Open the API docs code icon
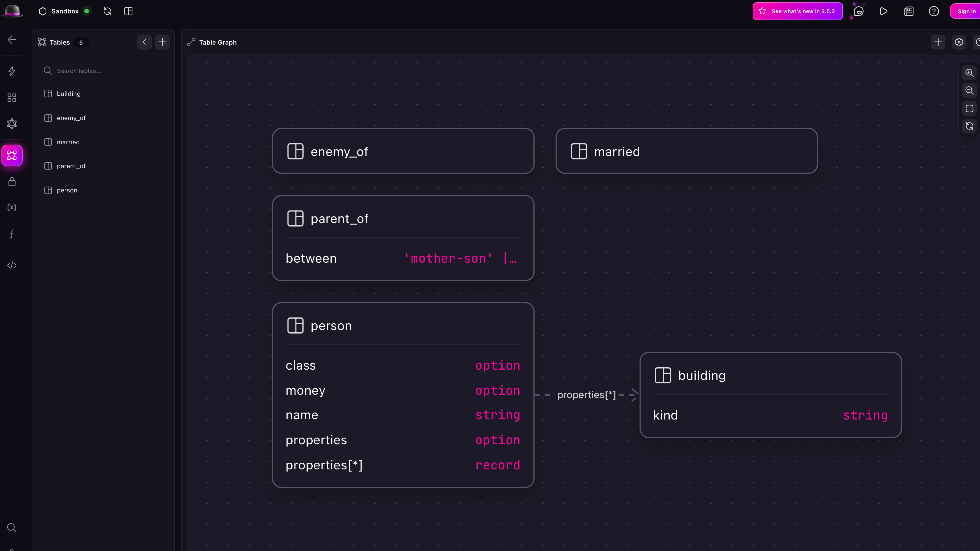This screenshot has height=551, width=980. click(12, 265)
